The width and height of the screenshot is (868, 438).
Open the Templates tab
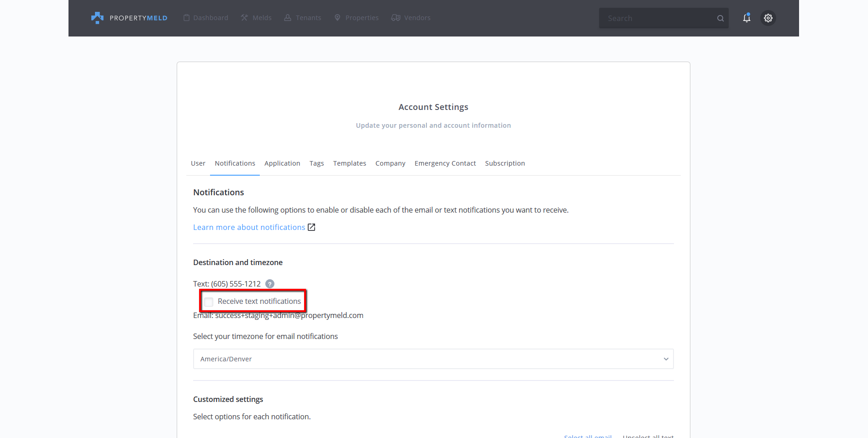click(x=350, y=163)
